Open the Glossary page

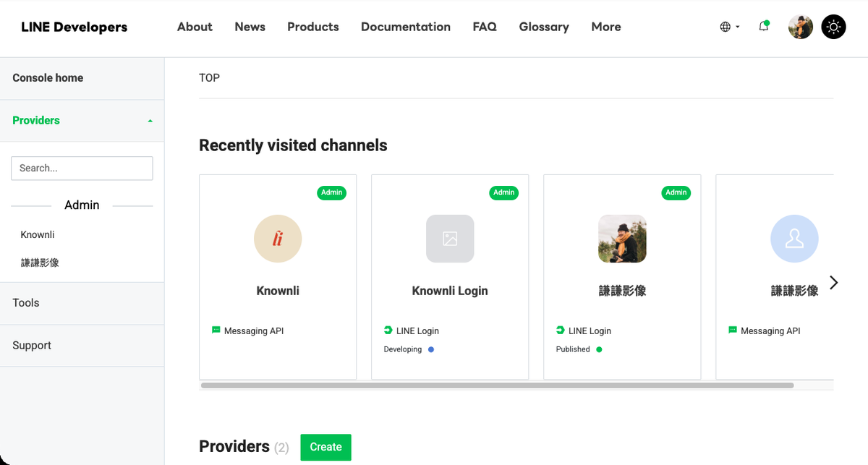(x=544, y=27)
